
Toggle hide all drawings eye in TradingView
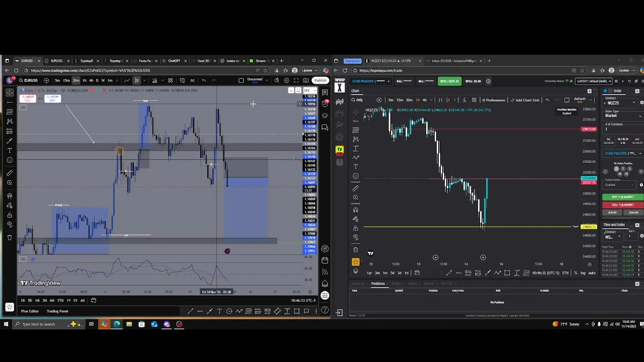point(10,224)
